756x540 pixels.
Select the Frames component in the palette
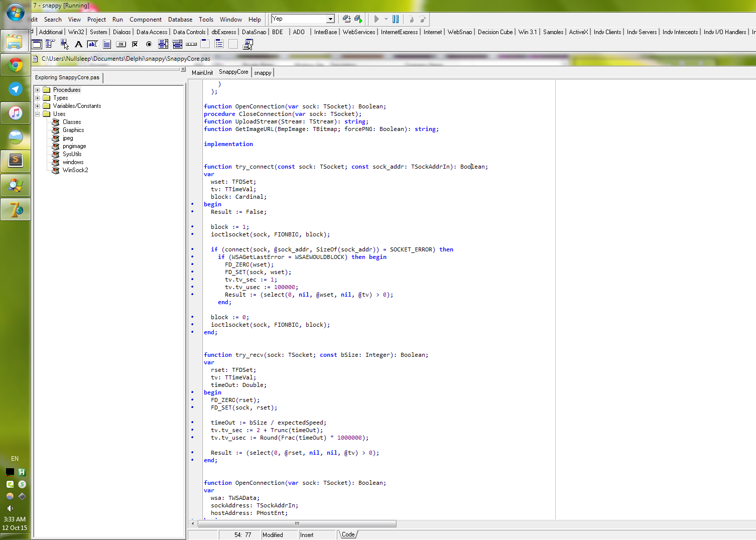tap(37, 44)
